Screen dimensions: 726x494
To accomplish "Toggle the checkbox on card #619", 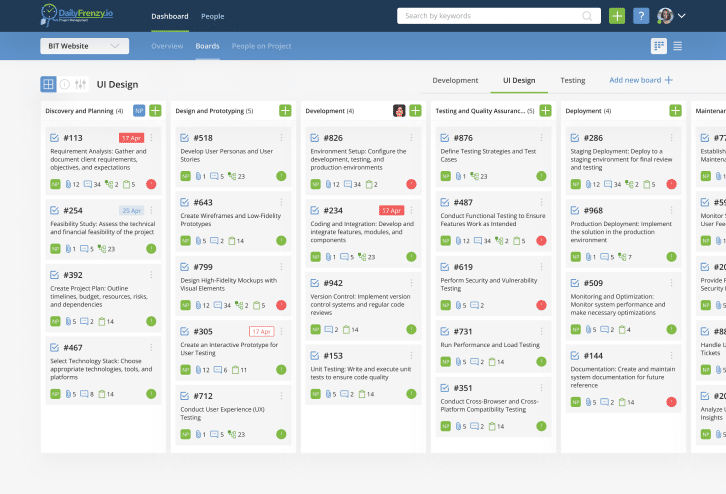I will (445, 267).
